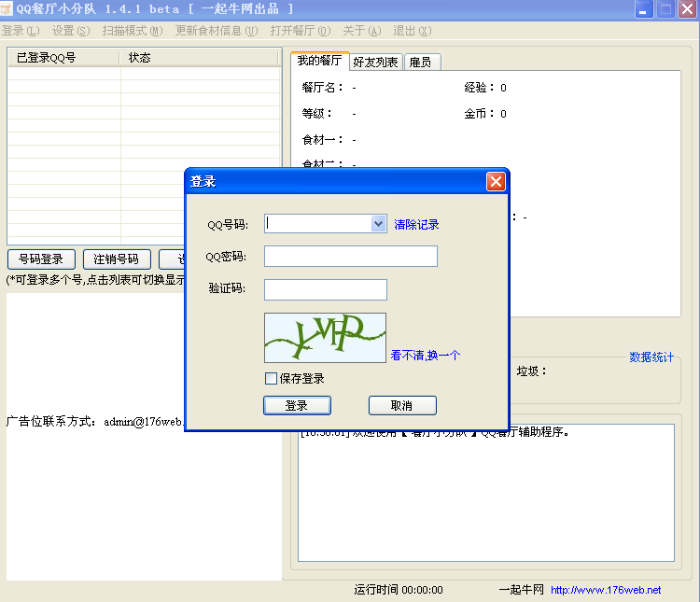Open the 关于 (A) menu
The width and height of the screenshot is (700, 602).
(361, 31)
